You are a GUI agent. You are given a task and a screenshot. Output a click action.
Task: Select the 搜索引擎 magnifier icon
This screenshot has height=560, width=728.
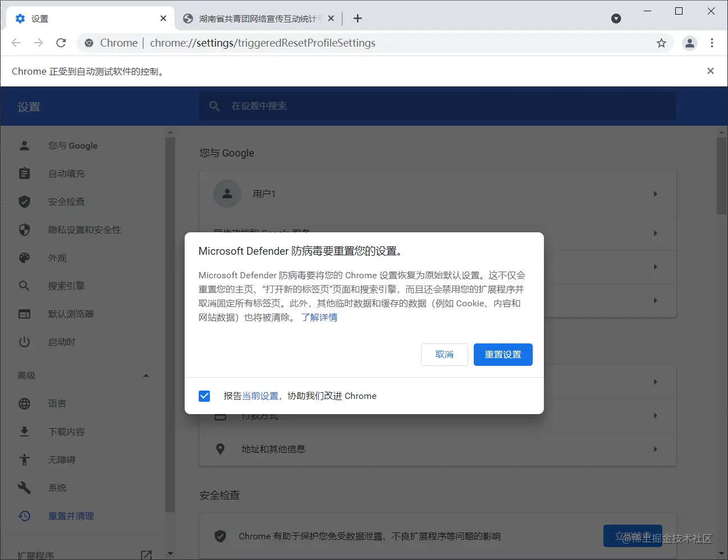(x=25, y=286)
